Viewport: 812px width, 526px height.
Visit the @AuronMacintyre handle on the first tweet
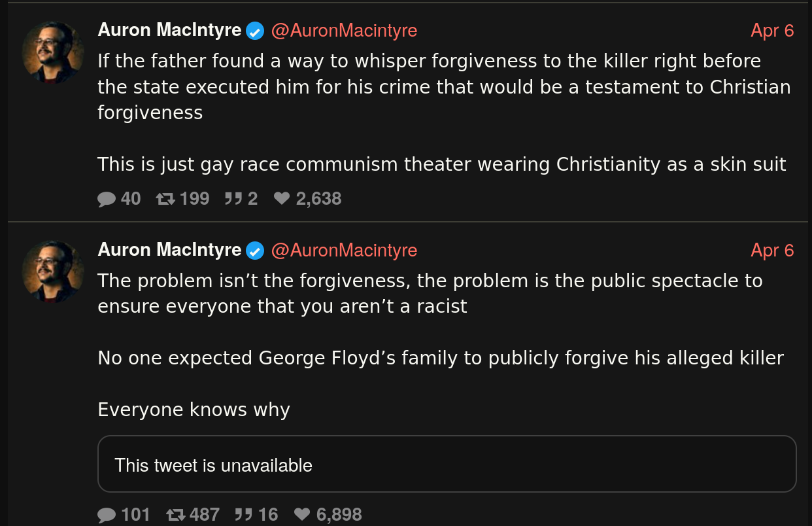(x=344, y=31)
